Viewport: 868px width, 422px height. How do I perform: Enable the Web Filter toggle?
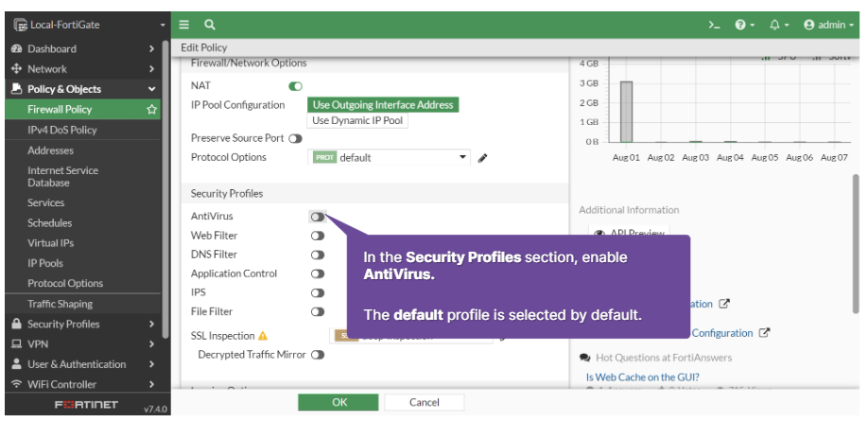tap(317, 236)
